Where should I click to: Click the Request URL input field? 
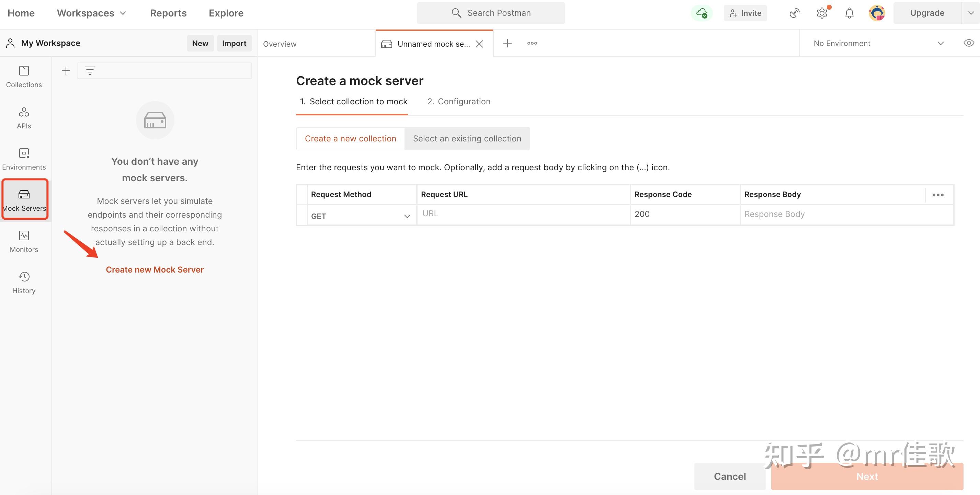[x=523, y=214]
